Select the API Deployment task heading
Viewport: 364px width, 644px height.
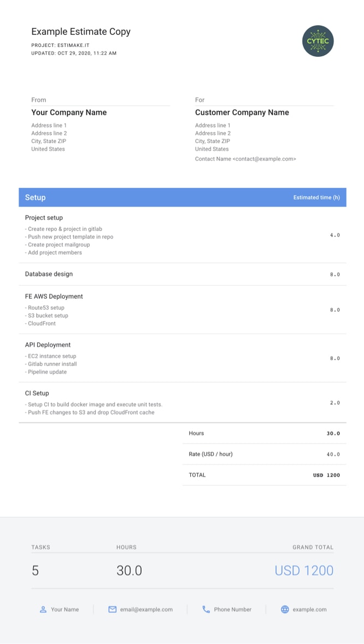click(x=48, y=345)
